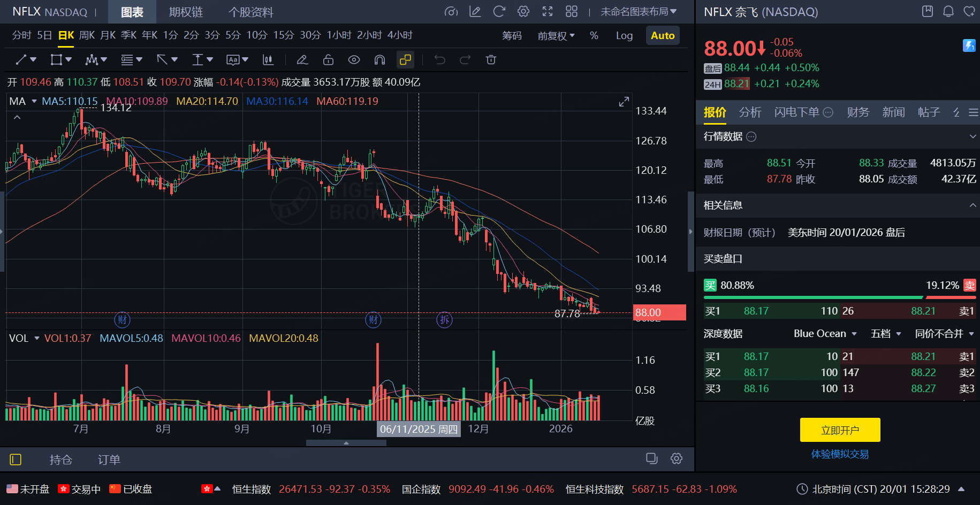Screen dimensions: 980x505
Task: Switch to the 期权链 tab
Action: [x=186, y=12]
